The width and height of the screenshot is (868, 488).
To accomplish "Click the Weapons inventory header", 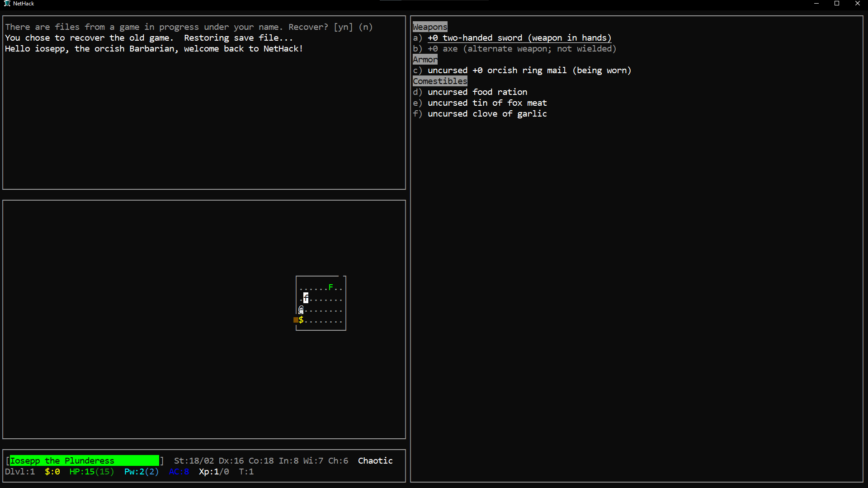I will pyautogui.click(x=430, y=27).
